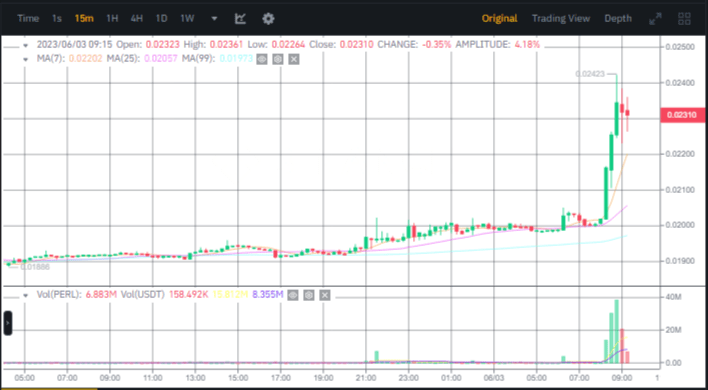Select the 15m interval
This screenshot has width=708, height=390.
84,19
